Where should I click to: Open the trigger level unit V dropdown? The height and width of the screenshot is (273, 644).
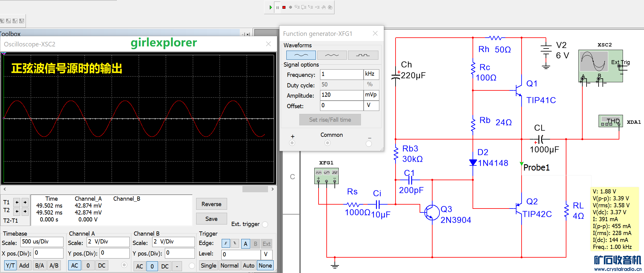click(266, 254)
